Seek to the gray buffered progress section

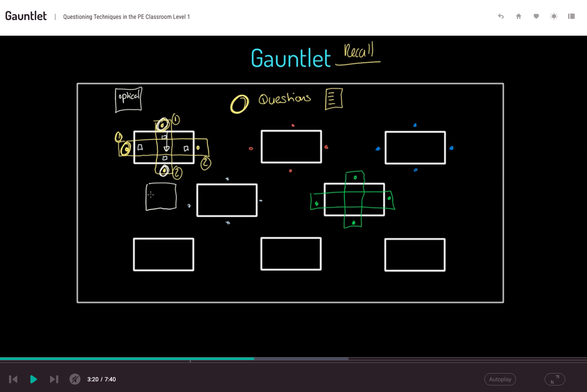pos(301,359)
